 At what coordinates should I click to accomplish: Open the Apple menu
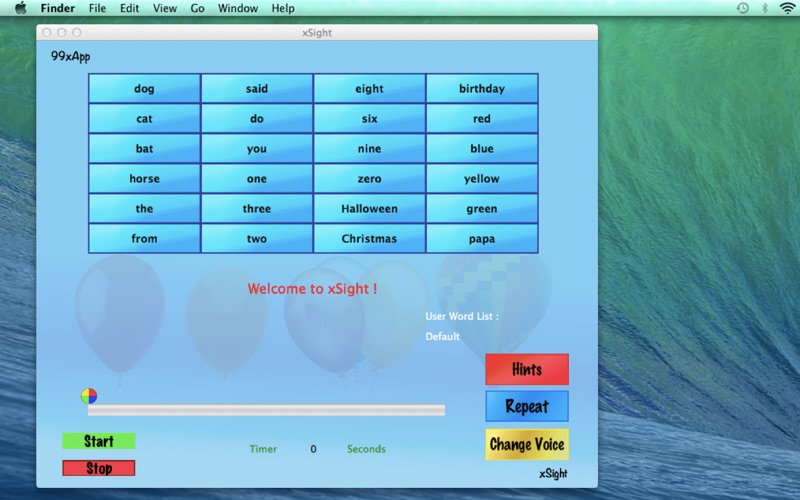point(20,8)
